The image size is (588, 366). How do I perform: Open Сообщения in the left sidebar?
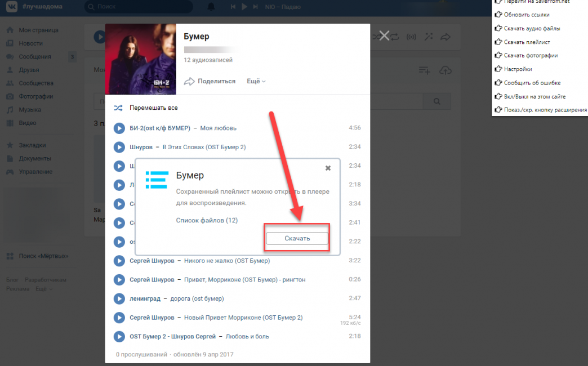click(x=34, y=57)
